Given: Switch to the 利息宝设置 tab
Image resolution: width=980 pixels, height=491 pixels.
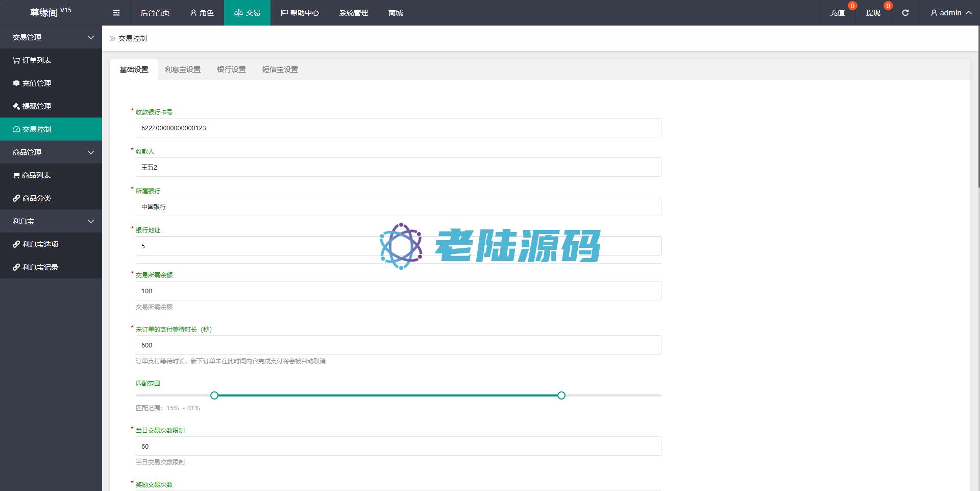Looking at the screenshot, I should pos(182,69).
